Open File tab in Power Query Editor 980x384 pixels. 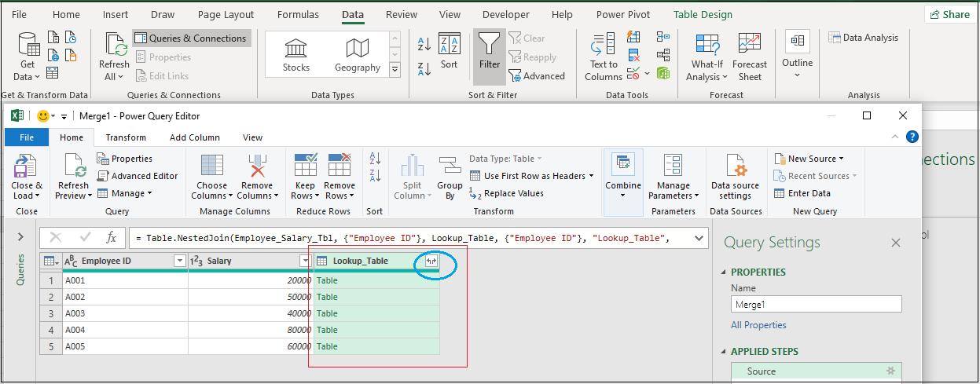click(x=27, y=137)
